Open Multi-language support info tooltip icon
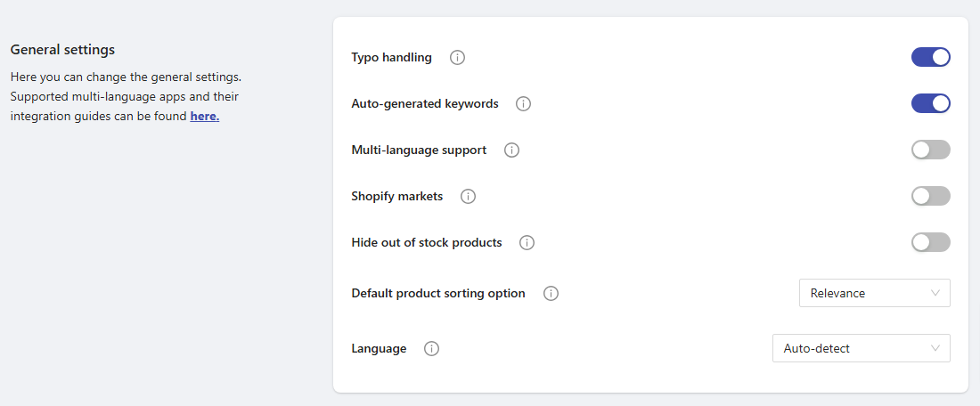980x406 pixels. (511, 150)
